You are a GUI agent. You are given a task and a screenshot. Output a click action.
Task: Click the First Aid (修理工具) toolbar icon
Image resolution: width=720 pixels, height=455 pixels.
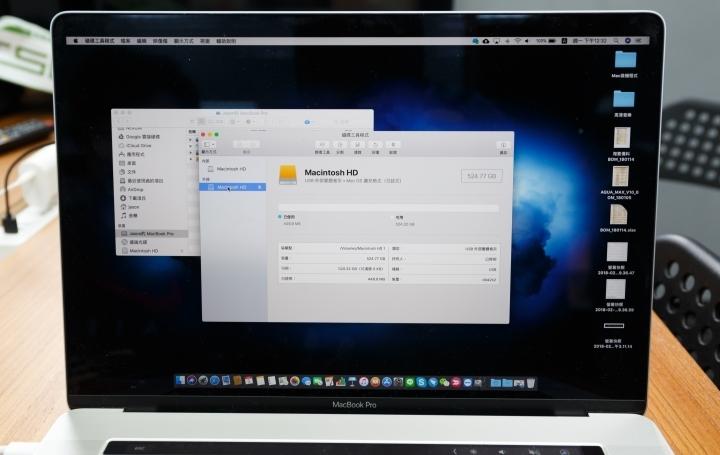tap(322, 145)
